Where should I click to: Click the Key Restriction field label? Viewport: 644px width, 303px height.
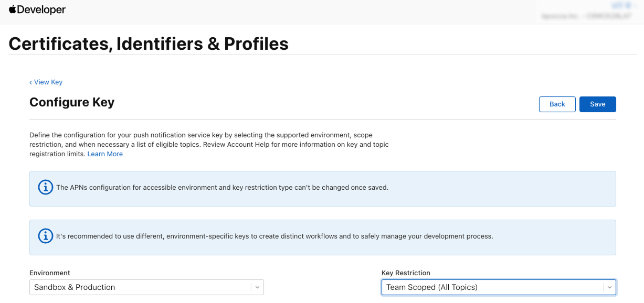click(x=406, y=273)
